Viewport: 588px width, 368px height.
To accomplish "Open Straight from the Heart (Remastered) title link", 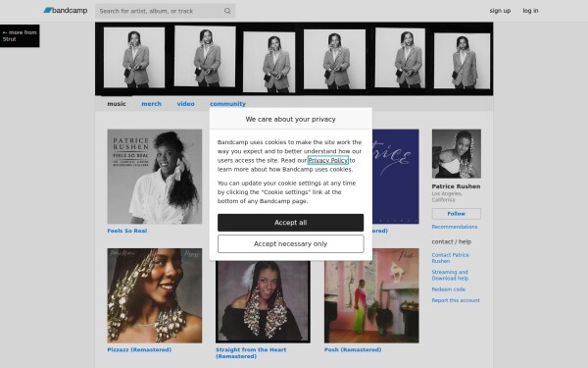I will [251, 353].
